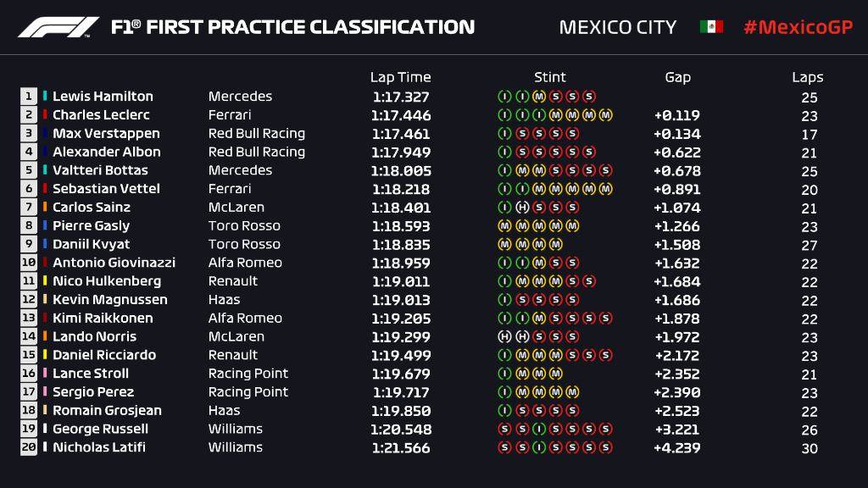Image resolution: width=868 pixels, height=488 pixels.
Task: Click the Mexico City location label
Action: point(617,27)
